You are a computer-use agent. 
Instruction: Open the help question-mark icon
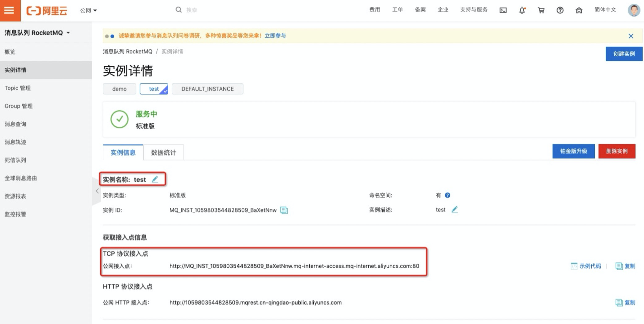click(x=560, y=10)
